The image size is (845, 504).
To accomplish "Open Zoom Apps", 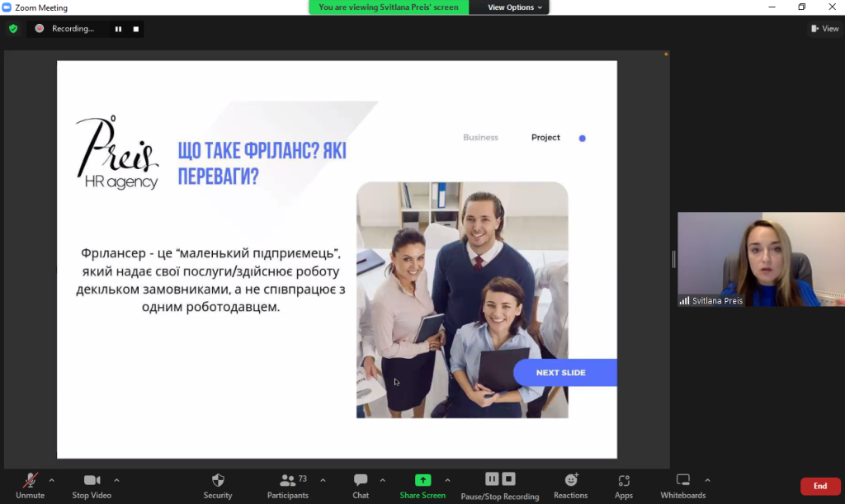I will coord(624,486).
